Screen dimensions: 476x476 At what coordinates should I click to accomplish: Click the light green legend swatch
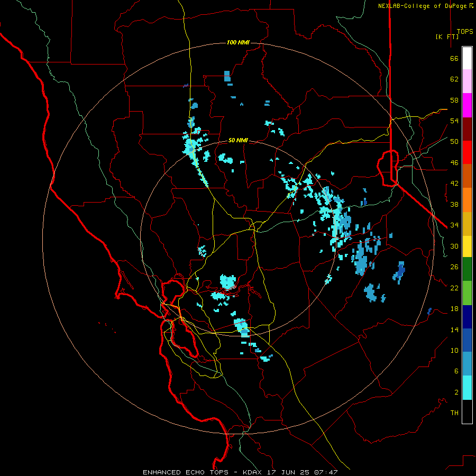(x=467, y=293)
